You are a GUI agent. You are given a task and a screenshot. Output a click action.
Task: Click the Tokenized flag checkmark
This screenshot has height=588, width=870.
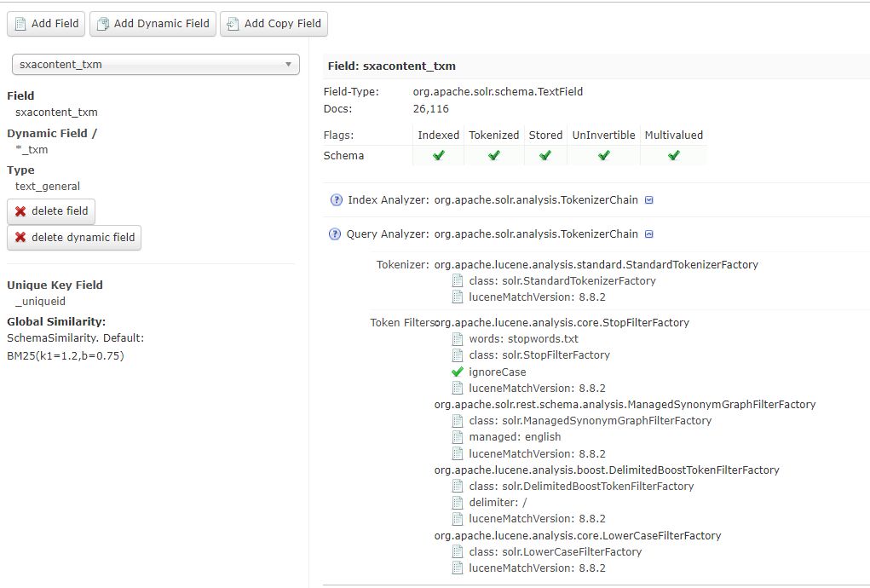pyautogui.click(x=494, y=155)
